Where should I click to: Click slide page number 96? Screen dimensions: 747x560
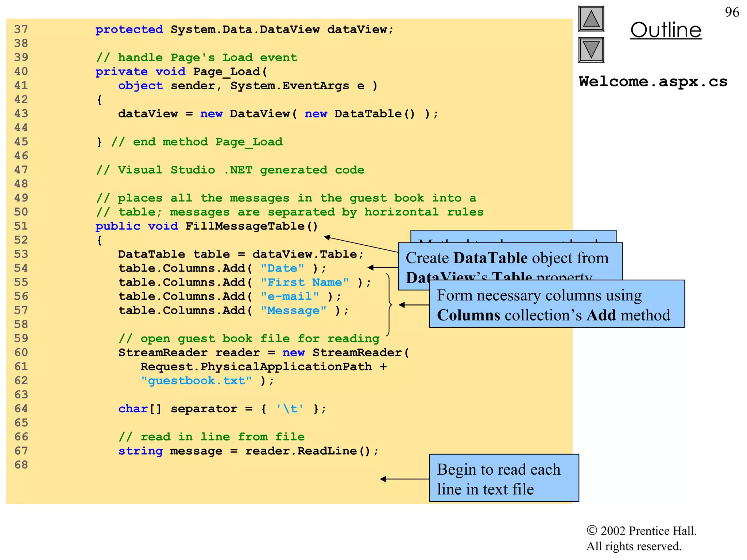(732, 12)
